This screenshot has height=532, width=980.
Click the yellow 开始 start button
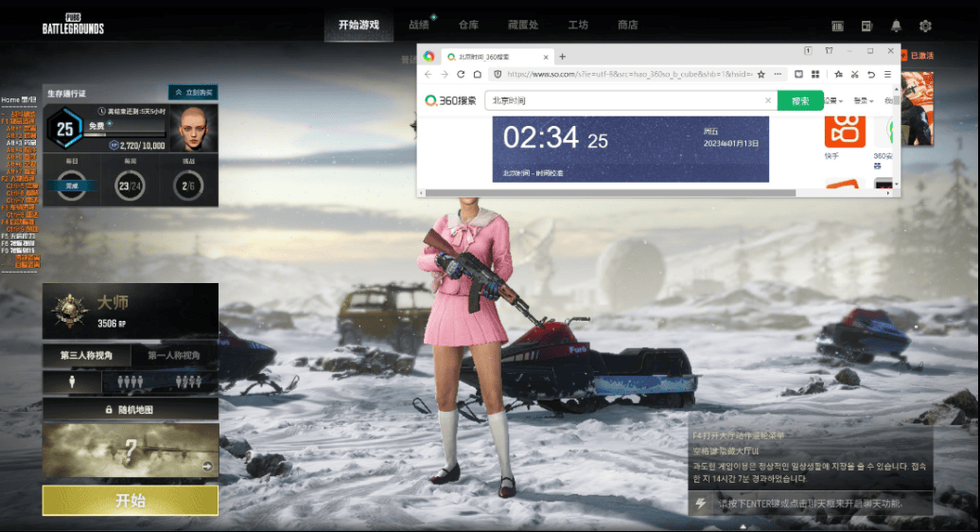(x=130, y=500)
